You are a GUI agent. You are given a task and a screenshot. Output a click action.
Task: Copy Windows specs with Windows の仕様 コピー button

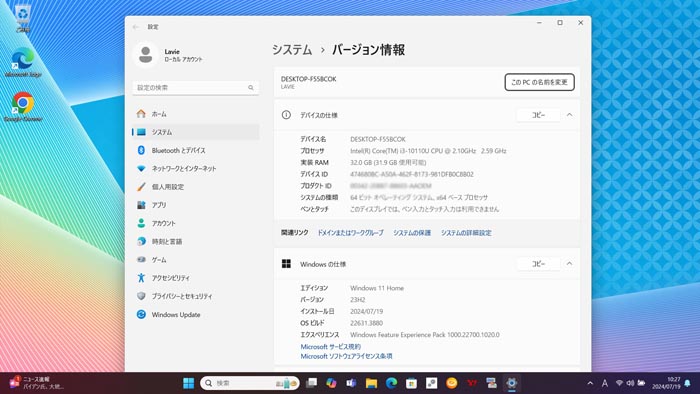[538, 264]
